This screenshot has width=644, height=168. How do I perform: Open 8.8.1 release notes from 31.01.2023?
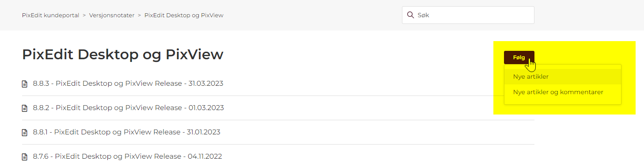127,132
